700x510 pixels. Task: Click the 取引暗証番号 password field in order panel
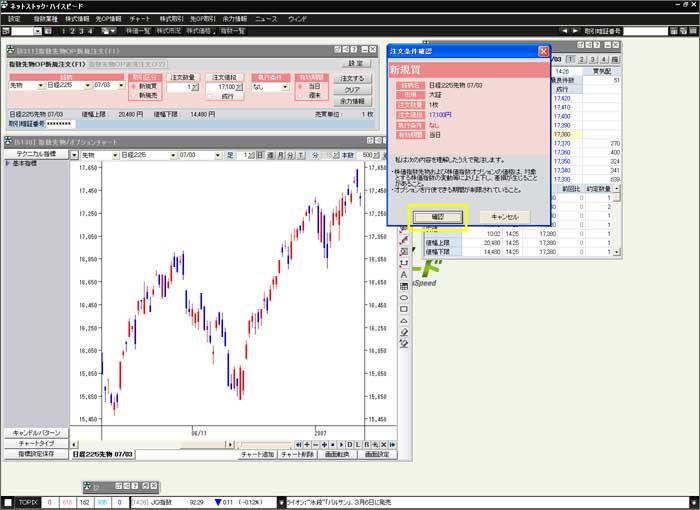point(60,124)
